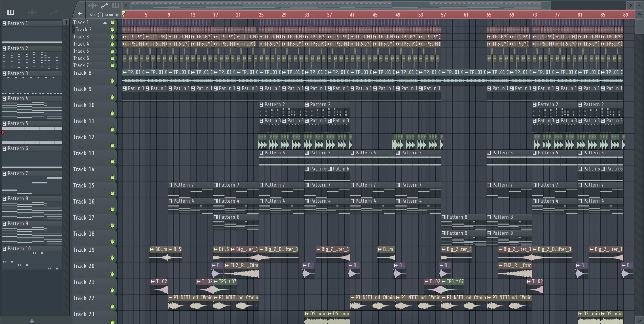Click the audio icon of first FH2_R.._C#m clip on Track 20

point(227,265)
